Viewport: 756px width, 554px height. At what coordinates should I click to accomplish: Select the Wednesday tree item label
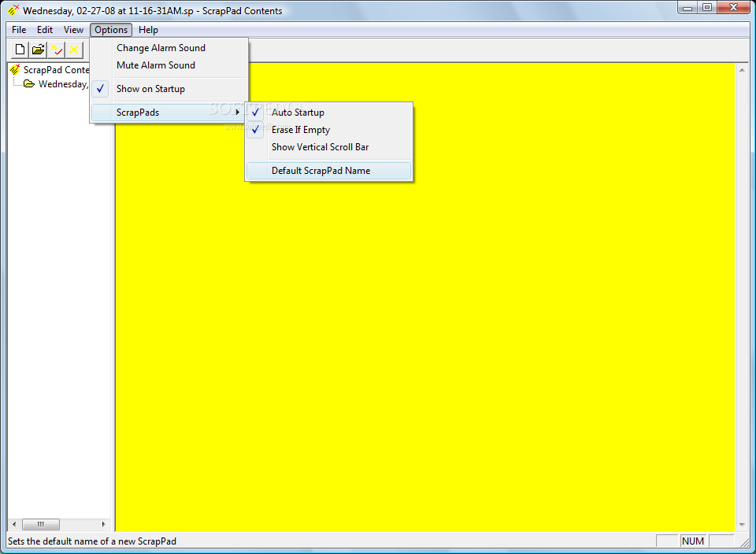point(64,84)
